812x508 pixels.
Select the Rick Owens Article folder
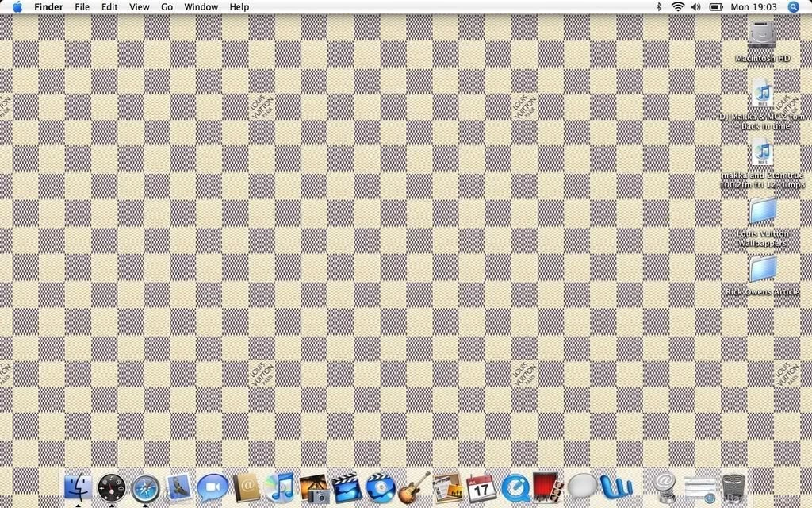(x=762, y=268)
